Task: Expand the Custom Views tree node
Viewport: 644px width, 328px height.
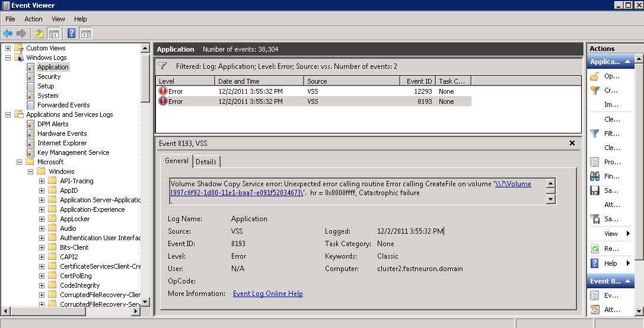Action: 8,48
